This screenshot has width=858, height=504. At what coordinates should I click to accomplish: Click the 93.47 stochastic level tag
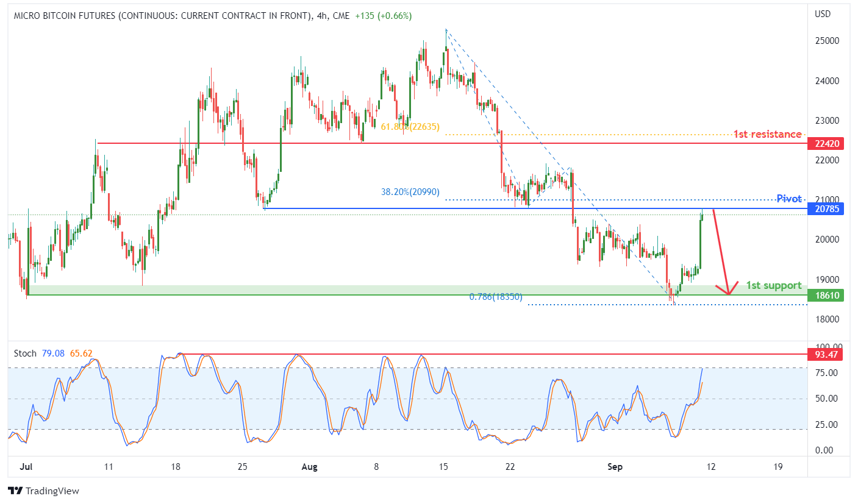pos(825,354)
